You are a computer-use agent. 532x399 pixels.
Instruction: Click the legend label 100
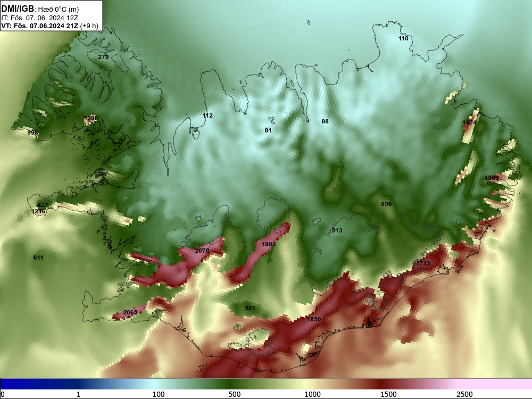(159, 394)
